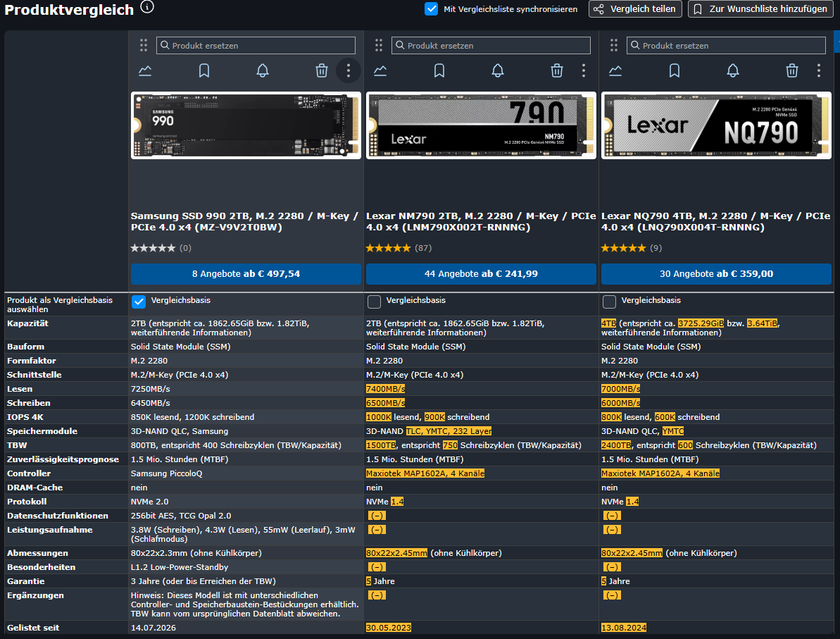Toggle Mit Vergleichsliste synchronisieren checkbox

tap(431, 9)
